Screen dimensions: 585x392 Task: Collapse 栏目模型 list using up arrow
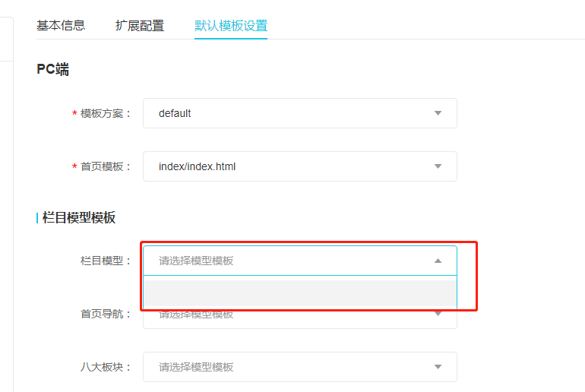(x=438, y=261)
